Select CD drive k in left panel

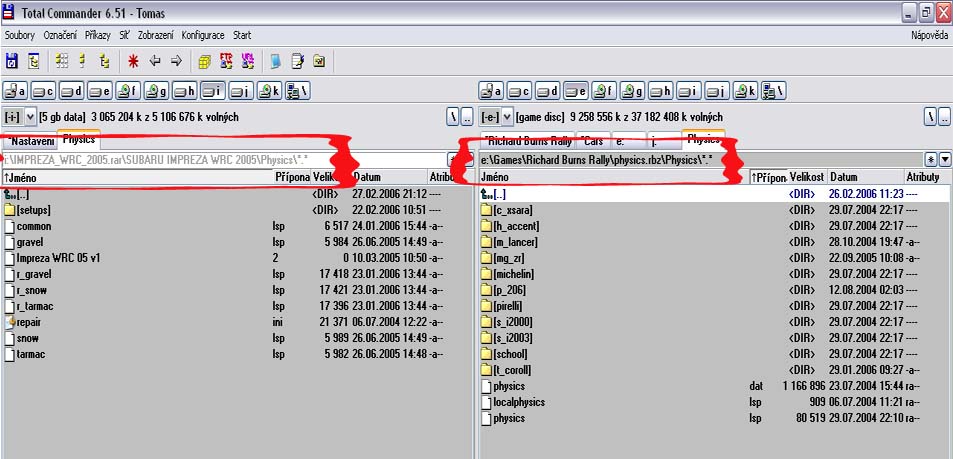tap(269, 91)
